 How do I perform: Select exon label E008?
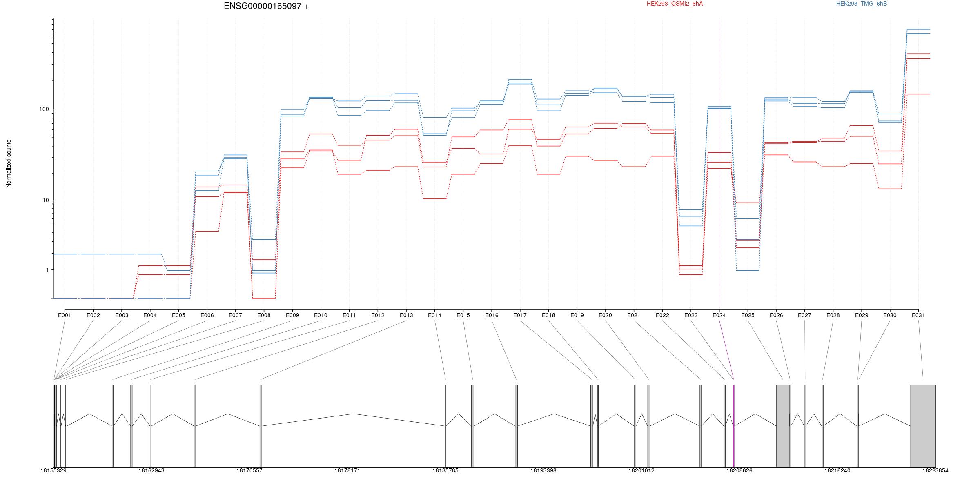264,315
